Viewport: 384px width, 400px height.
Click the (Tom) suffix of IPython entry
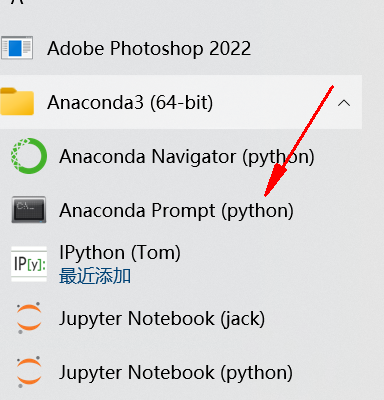click(x=156, y=253)
